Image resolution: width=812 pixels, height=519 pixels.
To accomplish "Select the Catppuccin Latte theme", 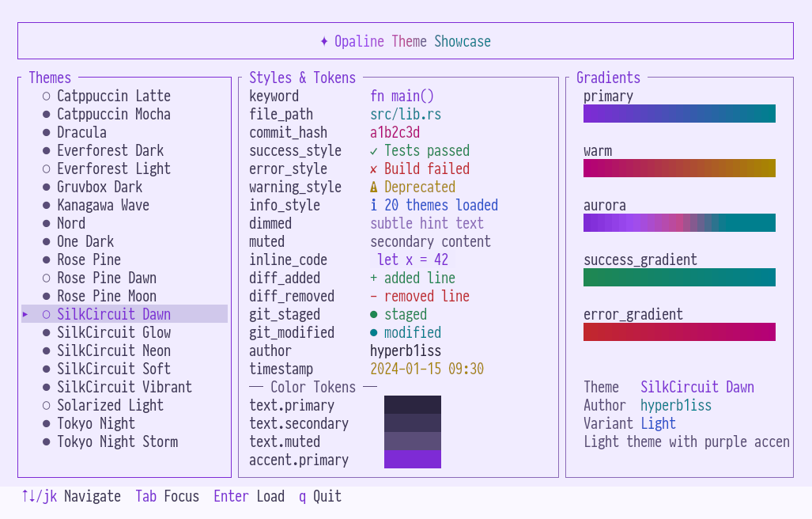I will [x=124, y=96].
